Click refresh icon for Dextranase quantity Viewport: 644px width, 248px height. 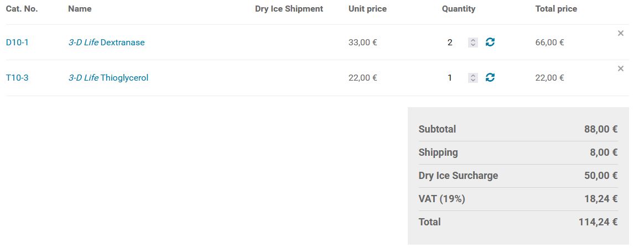click(490, 42)
